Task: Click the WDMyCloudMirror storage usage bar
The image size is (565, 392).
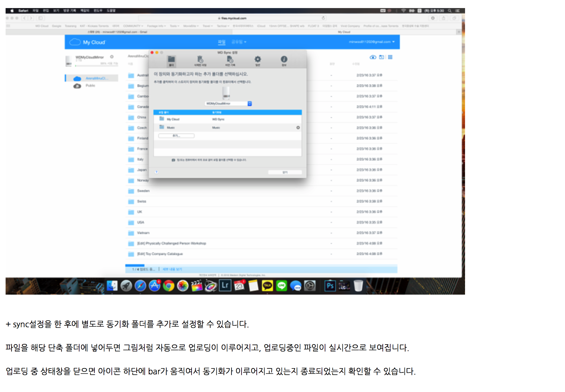Action: [x=97, y=66]
